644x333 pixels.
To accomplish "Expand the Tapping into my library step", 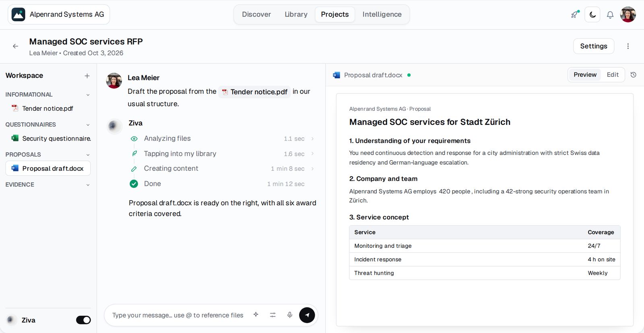I will [x=313, y=154].
